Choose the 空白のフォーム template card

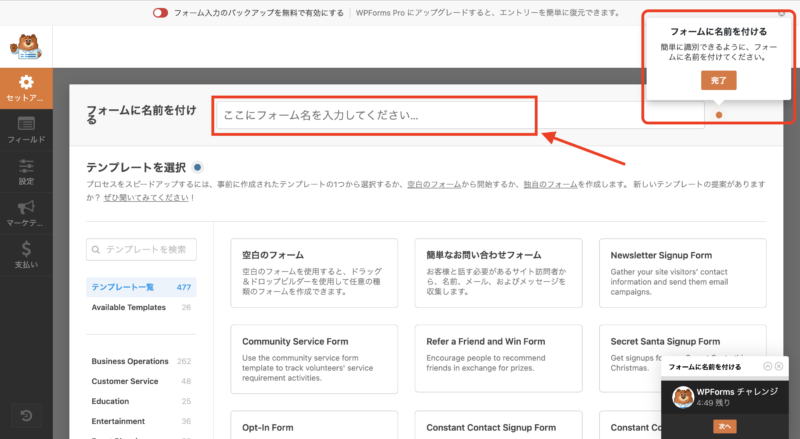point(314,273)
